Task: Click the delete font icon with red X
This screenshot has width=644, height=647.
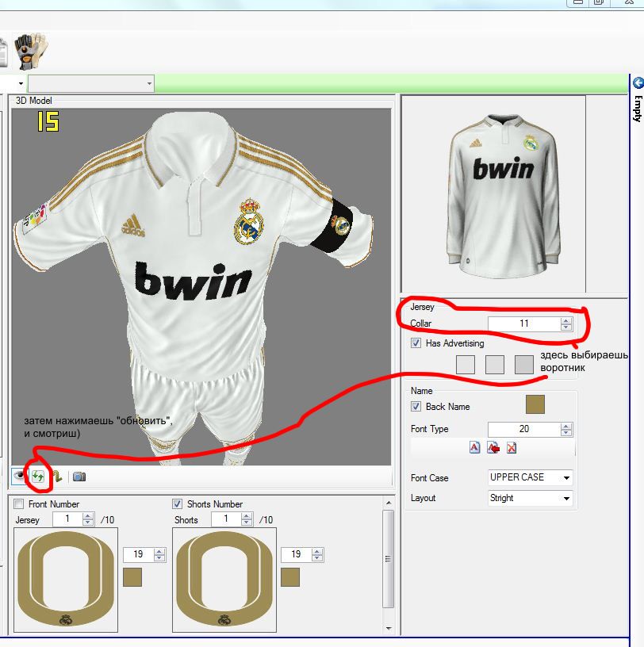Action: point(512,447)
